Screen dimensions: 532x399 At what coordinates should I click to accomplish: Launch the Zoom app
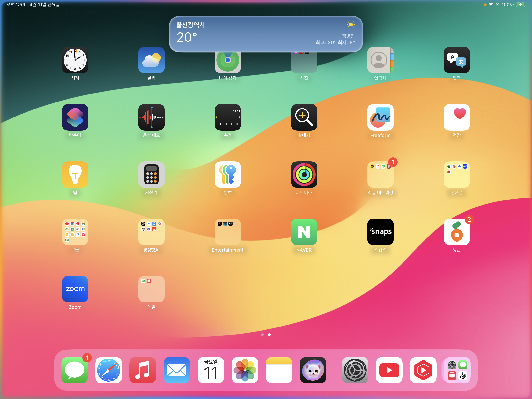75,289
